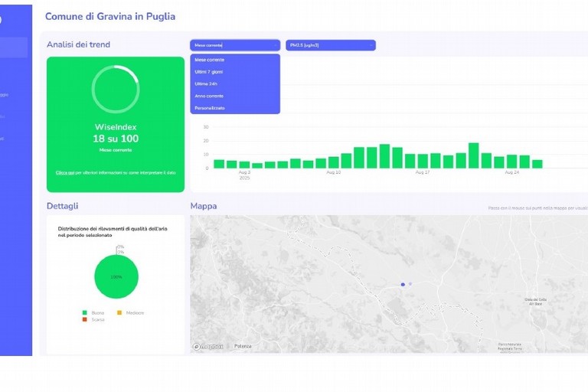Click the 'Dettagli' section title
The height and width of the screenshot is (392, 588).
62,206
